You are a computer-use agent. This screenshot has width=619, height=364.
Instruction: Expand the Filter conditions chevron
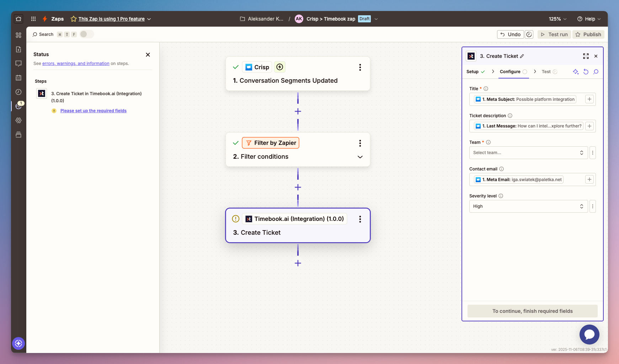[360, 157]
